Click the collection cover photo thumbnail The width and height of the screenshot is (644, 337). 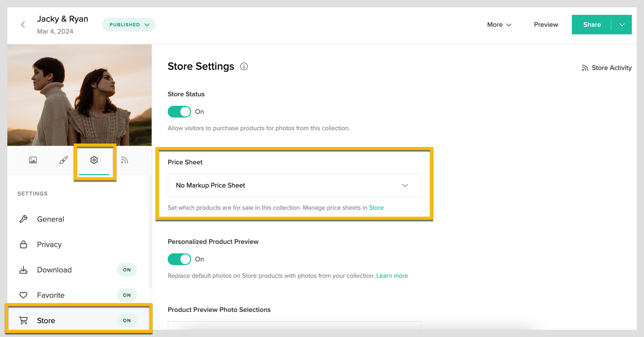point(80,95)
